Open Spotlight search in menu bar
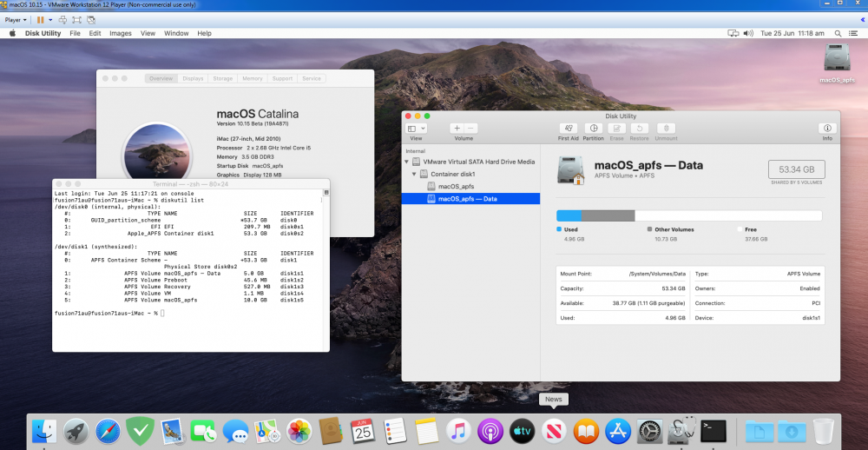868x450 pixels. click(838, 33)
